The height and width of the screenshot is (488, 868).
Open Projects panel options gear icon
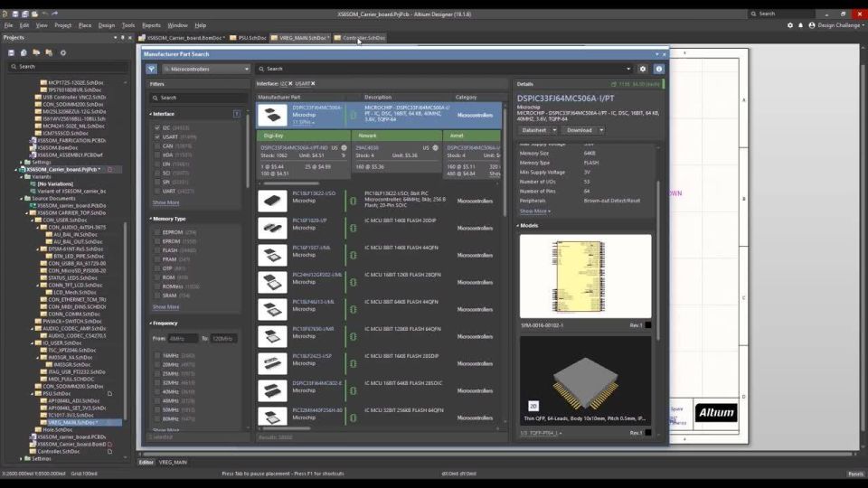[62, 52]
